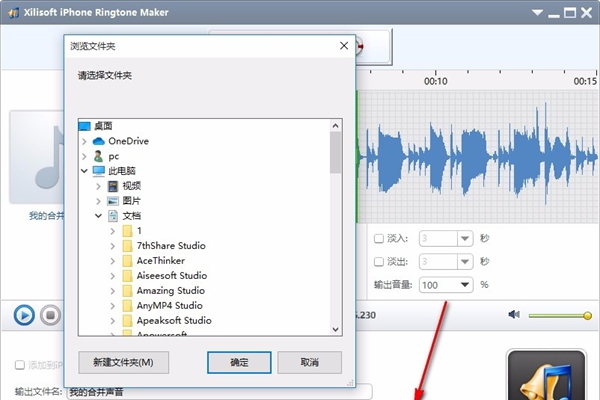The height and width of the screenshot is (400, 600).
Task: Expand the 7thShare Studio folder node
Action: 112,246
